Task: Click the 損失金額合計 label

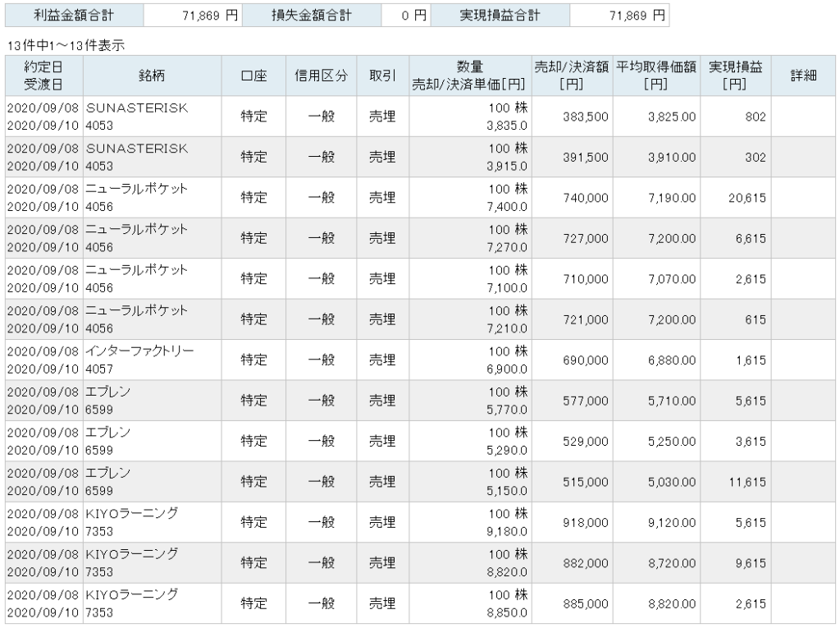Action: (x=312, y=16)
